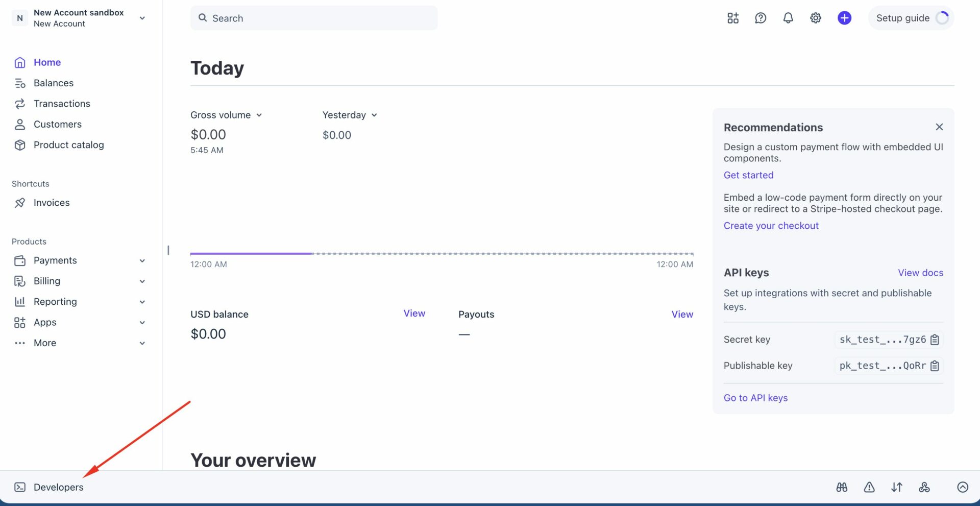Open the help question mark icon
980x506 pixels.
[761, 18]
